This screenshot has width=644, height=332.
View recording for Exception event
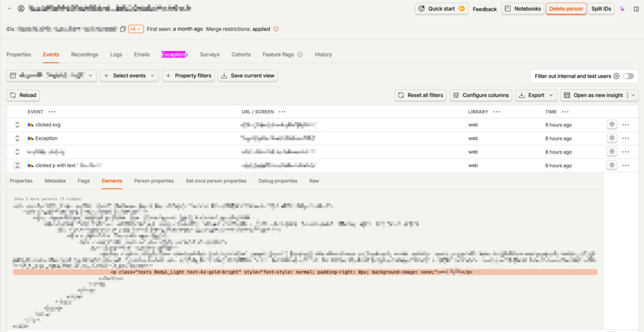point(612,138)
